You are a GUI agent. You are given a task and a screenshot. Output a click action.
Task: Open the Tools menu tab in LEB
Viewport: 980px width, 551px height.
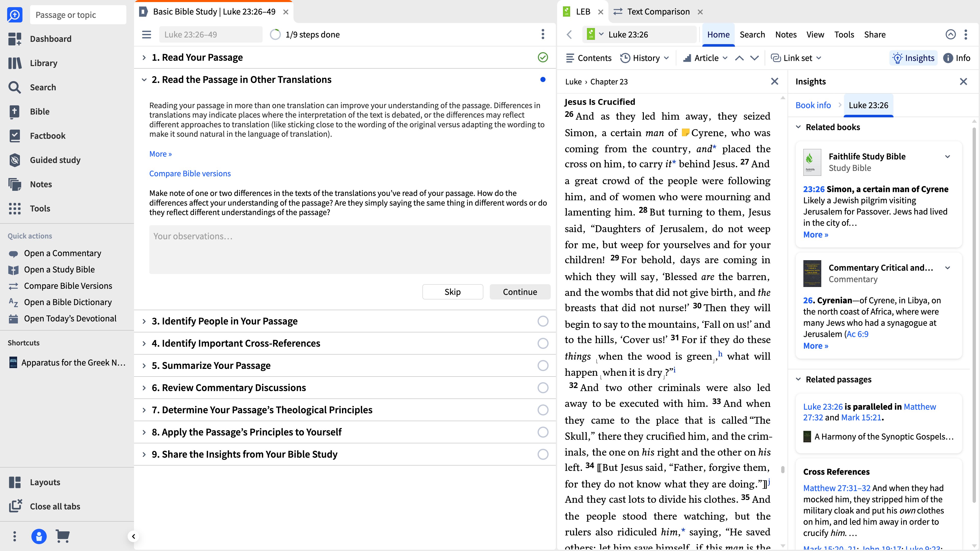[844, 35]
